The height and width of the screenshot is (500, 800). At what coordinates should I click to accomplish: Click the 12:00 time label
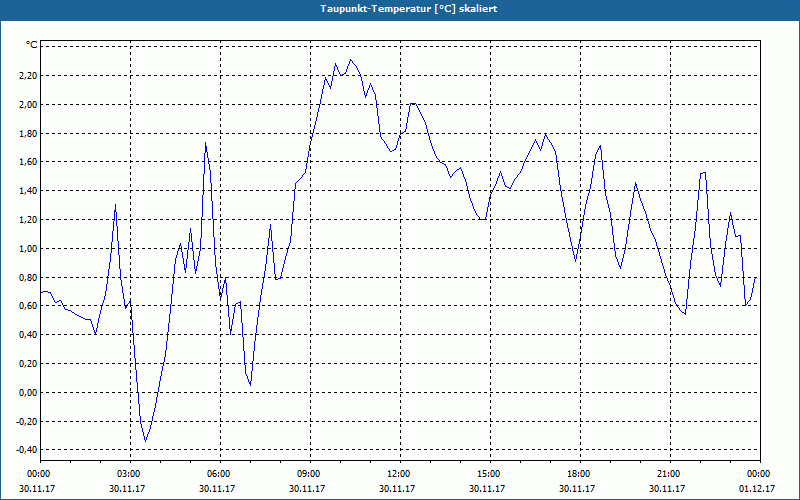pyautogui.click(x=400, y=474)
